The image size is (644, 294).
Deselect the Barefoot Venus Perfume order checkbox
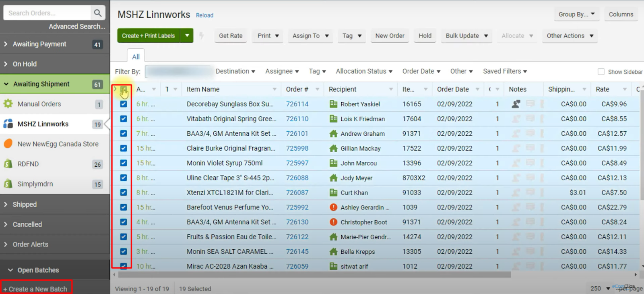pyautogui.click(x=124, y=207)
